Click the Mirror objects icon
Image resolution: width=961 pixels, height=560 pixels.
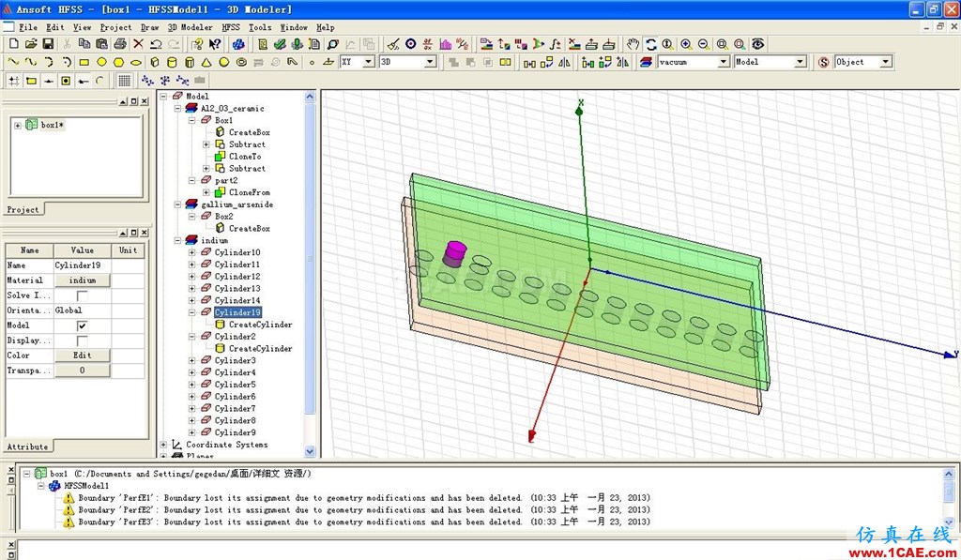click(564, 62)
